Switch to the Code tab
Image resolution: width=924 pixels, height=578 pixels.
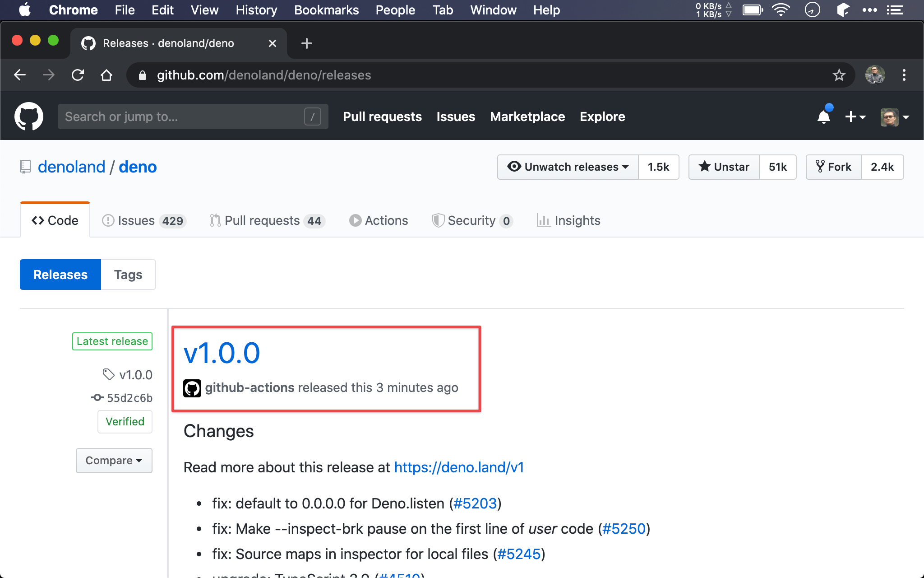[55, 220]
